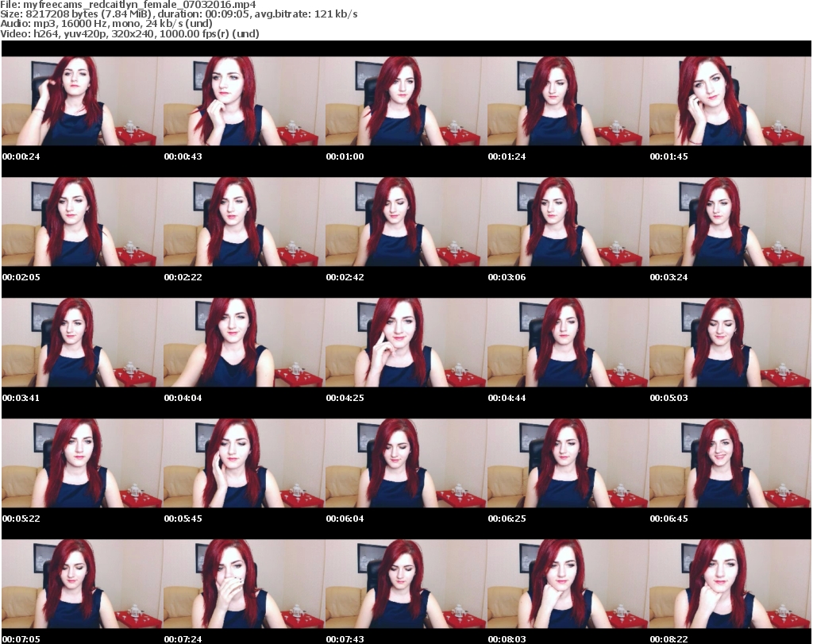813x644 pixels.
Task: Select the thumbnail frame at 00:04:04
Action: (245, 343)
